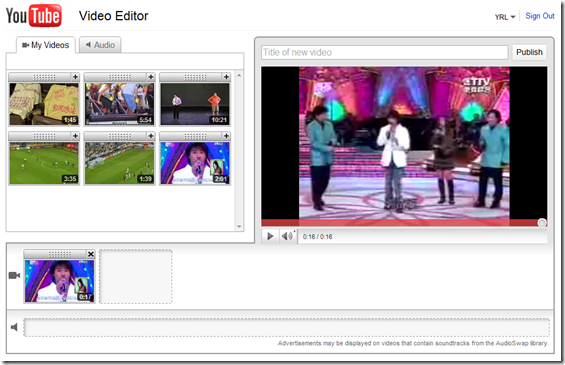This screenshot has height=365, width=565.
Task: Remove the 0:17 clip from timeline
Action: click(91, 254)
